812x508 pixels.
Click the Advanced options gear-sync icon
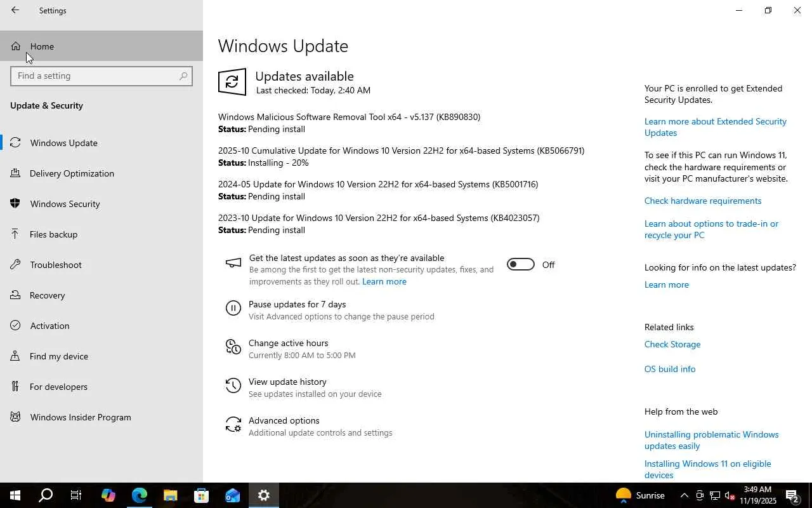233,424
